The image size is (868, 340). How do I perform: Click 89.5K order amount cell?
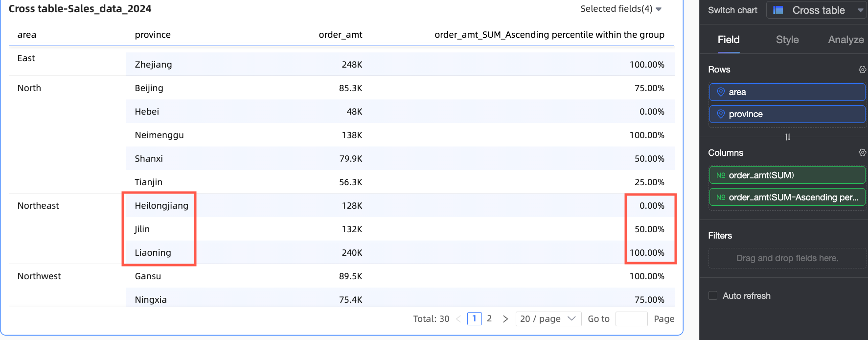(350, 276)
